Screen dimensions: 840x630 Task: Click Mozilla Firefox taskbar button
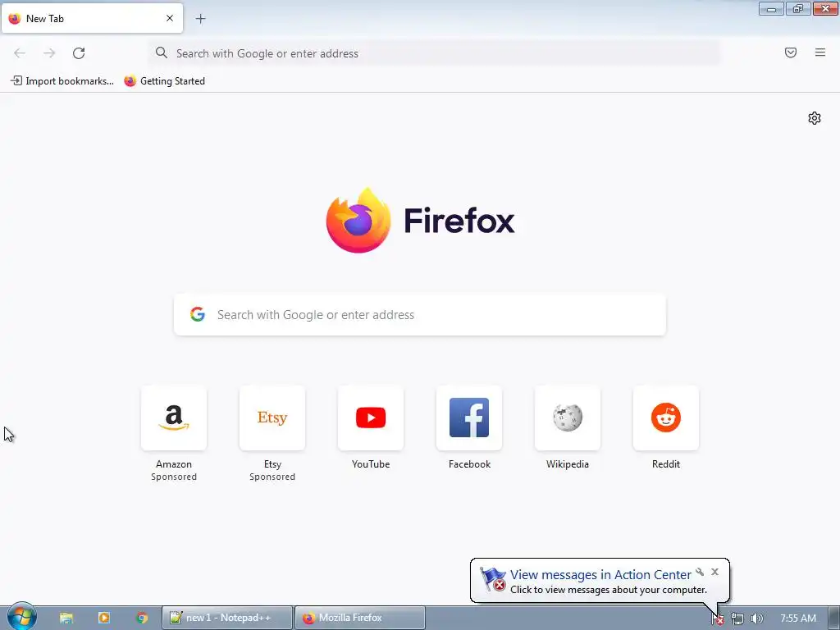coord(360,618)
